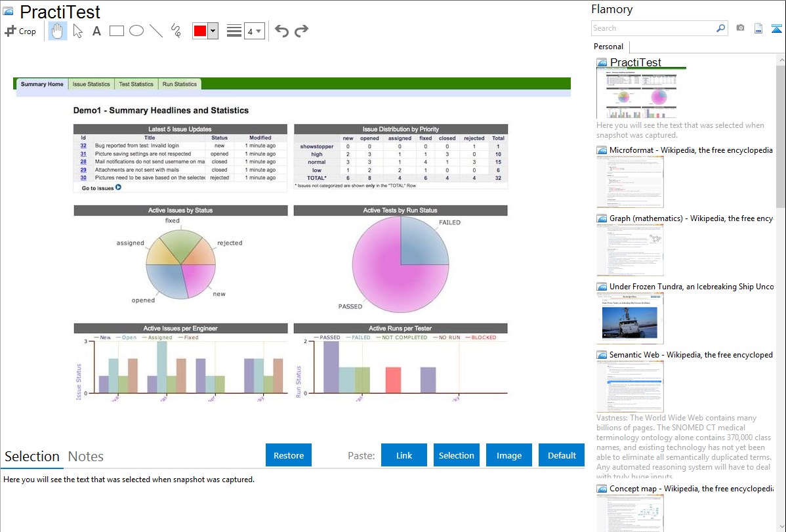The image size is (786, 532).
Task: Open the line width dropdown showing 4
Action: tap(254, 31)
